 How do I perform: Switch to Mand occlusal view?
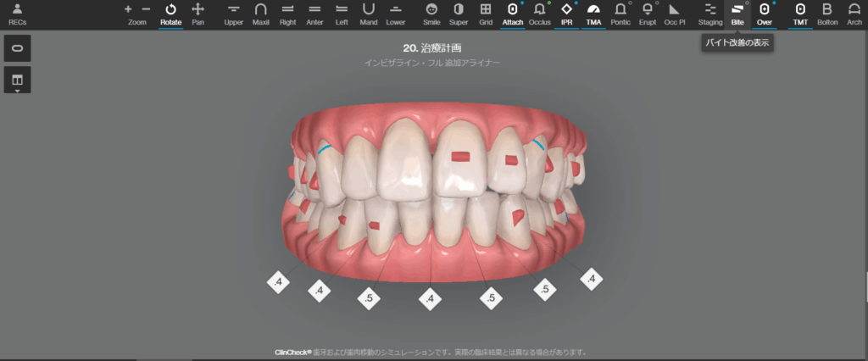(369, 14)
